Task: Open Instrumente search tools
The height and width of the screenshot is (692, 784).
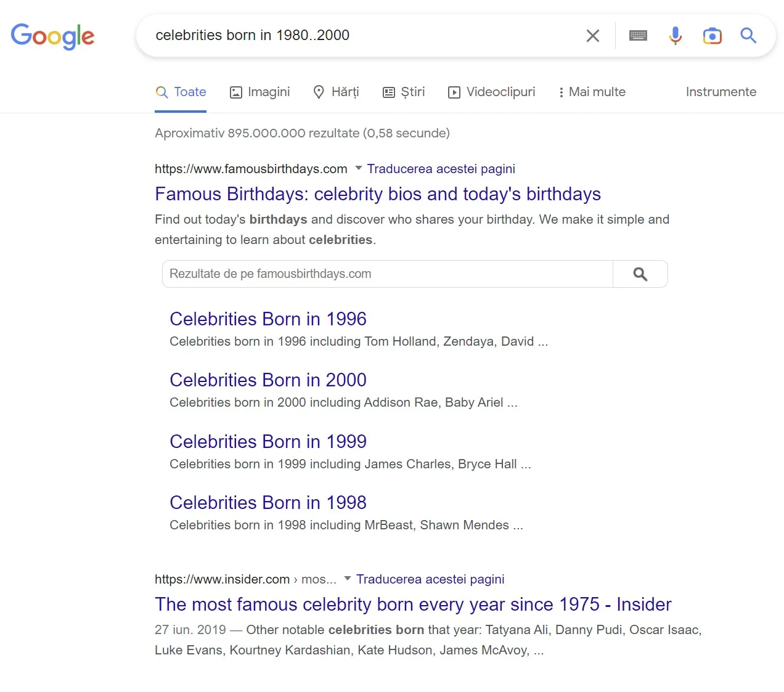Action: (721, 92)
